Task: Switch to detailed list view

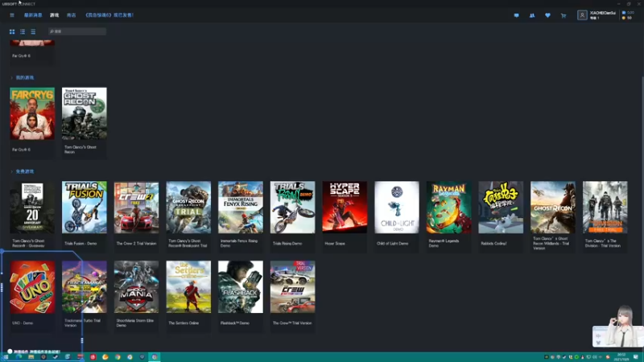Action: (x=23, y=31)
